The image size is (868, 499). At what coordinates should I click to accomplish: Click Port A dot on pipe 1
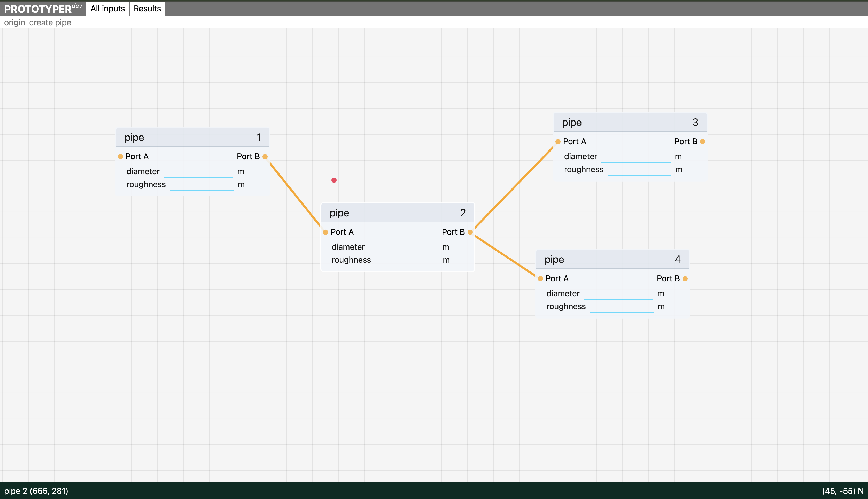click(x=120, y=157)
